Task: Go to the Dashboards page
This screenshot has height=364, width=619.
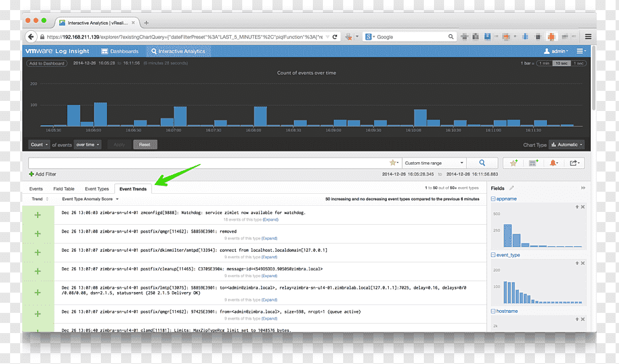Action: coord(120,51)
